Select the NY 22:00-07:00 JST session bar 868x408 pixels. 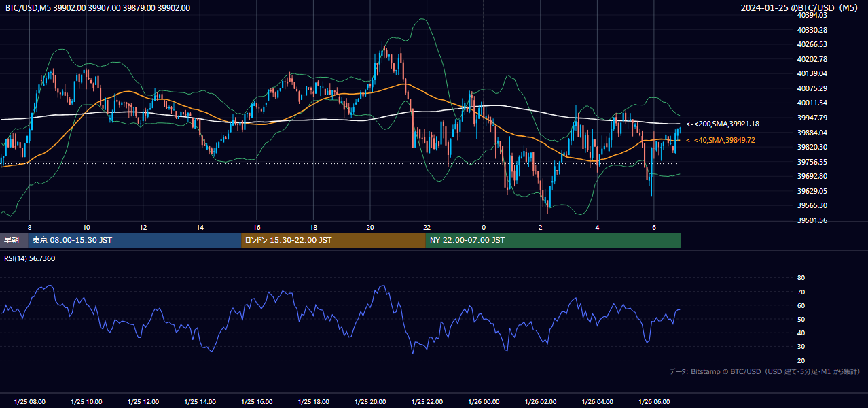coord(554,240)
